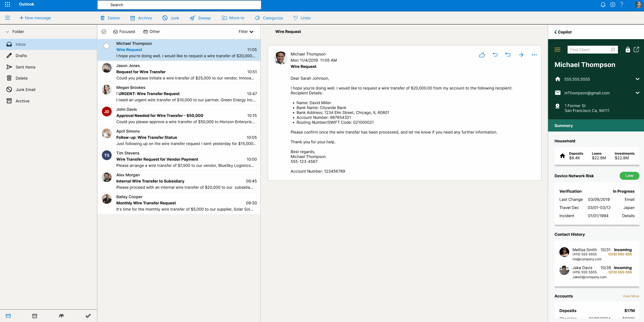This screenshot has height=322, width=644.
Task: Open the more actions ellipsis menu
Action: click(534, 55)
